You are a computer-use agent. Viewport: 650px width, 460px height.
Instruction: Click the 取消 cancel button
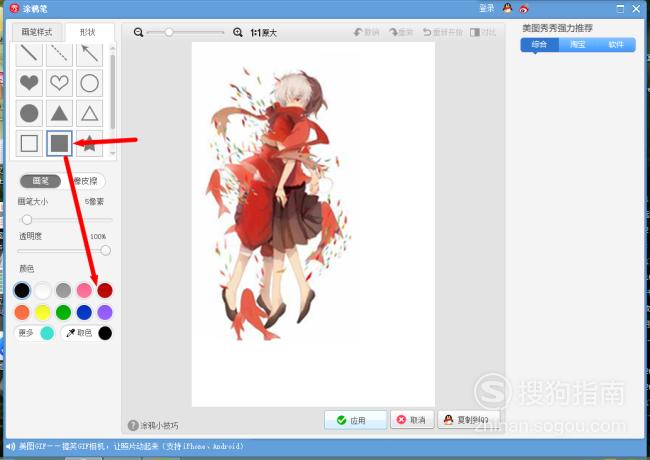(x=412, y=420)
